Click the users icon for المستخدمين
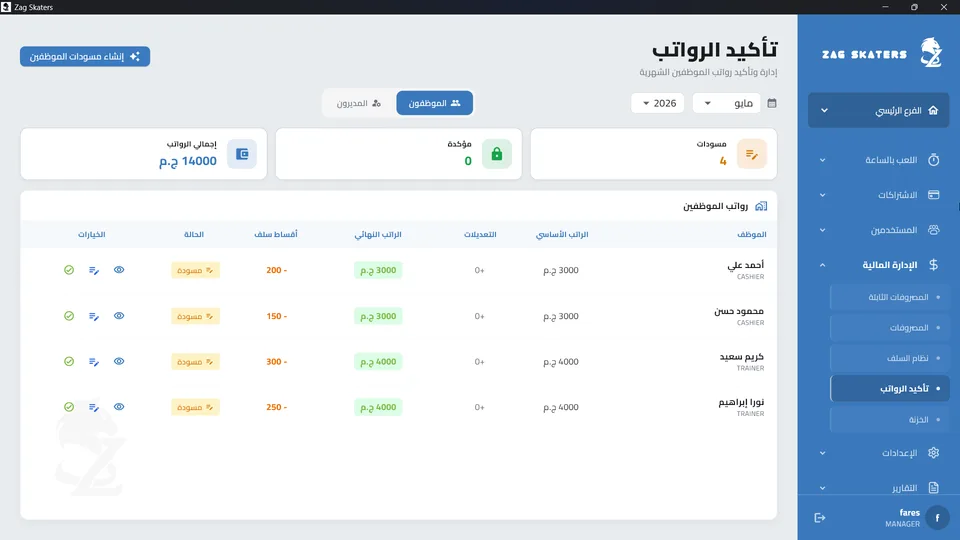Screen dimensions: 960x540 click(934, 230)
